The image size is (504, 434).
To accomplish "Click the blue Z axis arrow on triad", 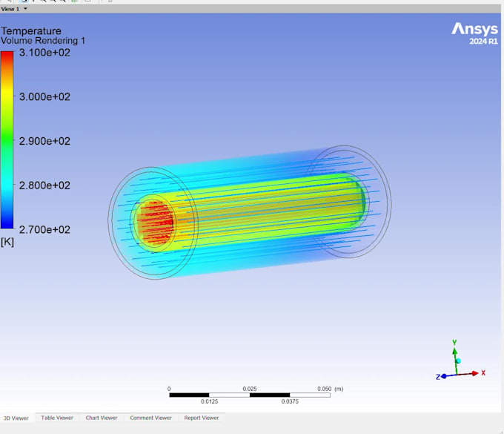I will [x=443, y=376].
